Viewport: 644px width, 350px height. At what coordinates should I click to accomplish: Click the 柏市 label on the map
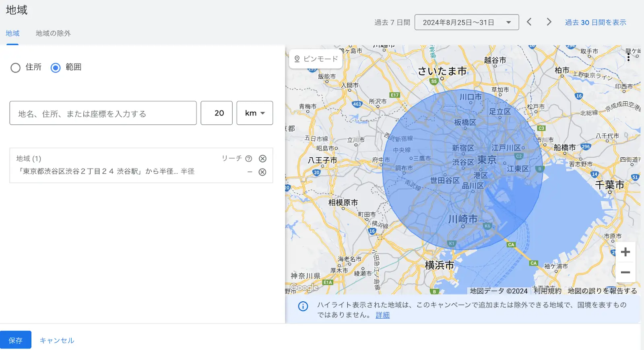click(562, 70)
